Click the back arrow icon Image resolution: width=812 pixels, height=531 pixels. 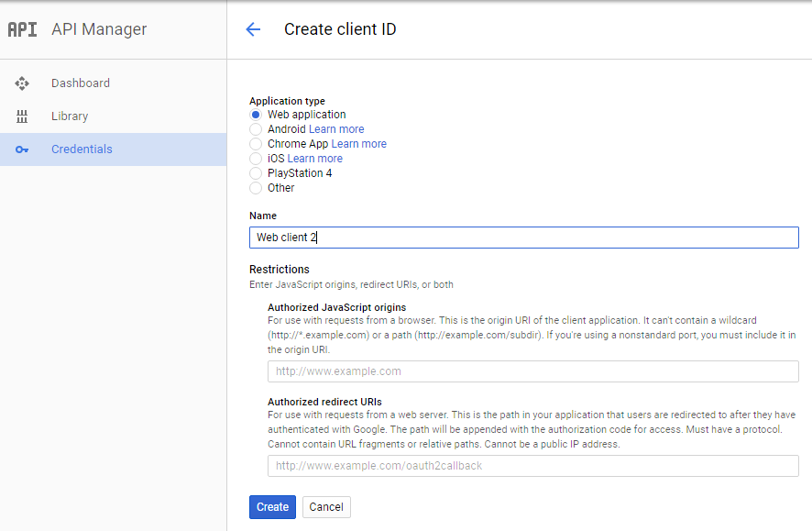[x=253, y=29]
